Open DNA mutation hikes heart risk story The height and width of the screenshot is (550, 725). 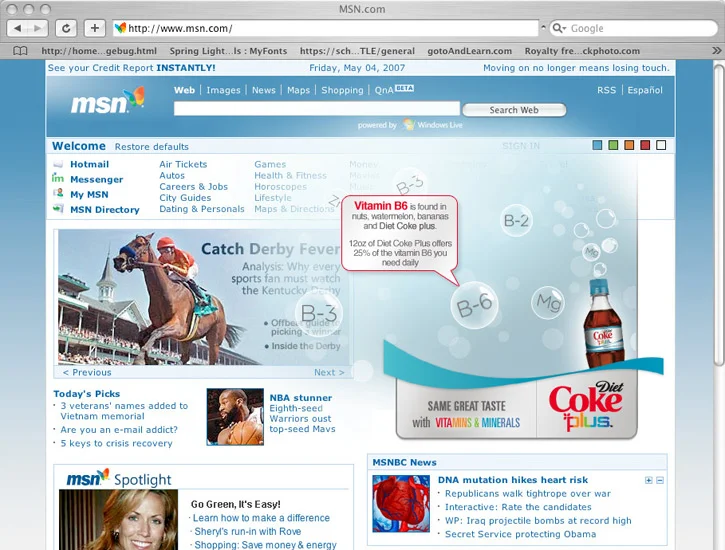(513, 480)
